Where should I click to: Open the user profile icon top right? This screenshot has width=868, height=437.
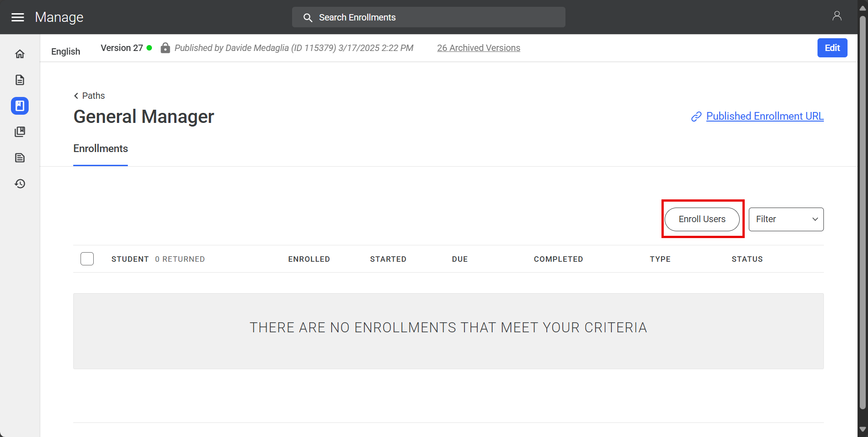click(838, 15)
